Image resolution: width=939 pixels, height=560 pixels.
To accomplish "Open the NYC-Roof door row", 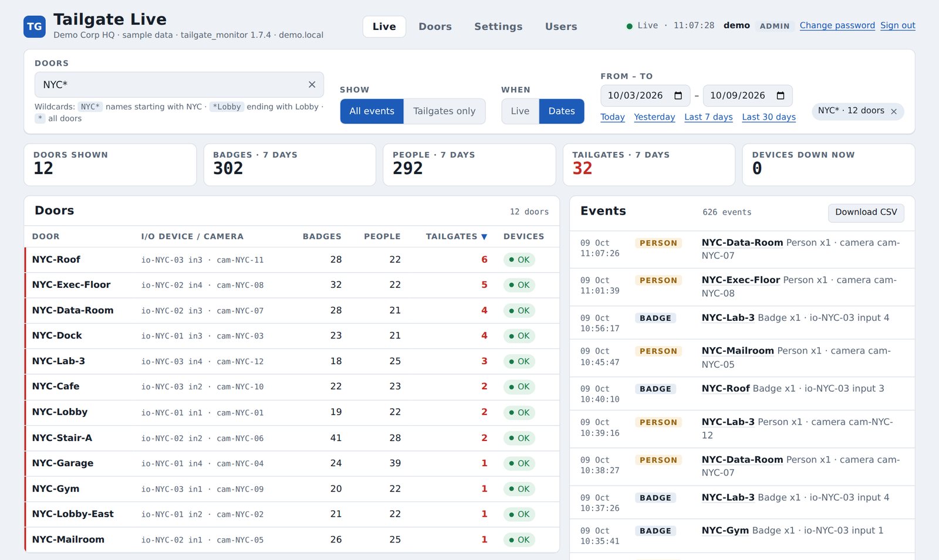I will [x=292, y=260].
